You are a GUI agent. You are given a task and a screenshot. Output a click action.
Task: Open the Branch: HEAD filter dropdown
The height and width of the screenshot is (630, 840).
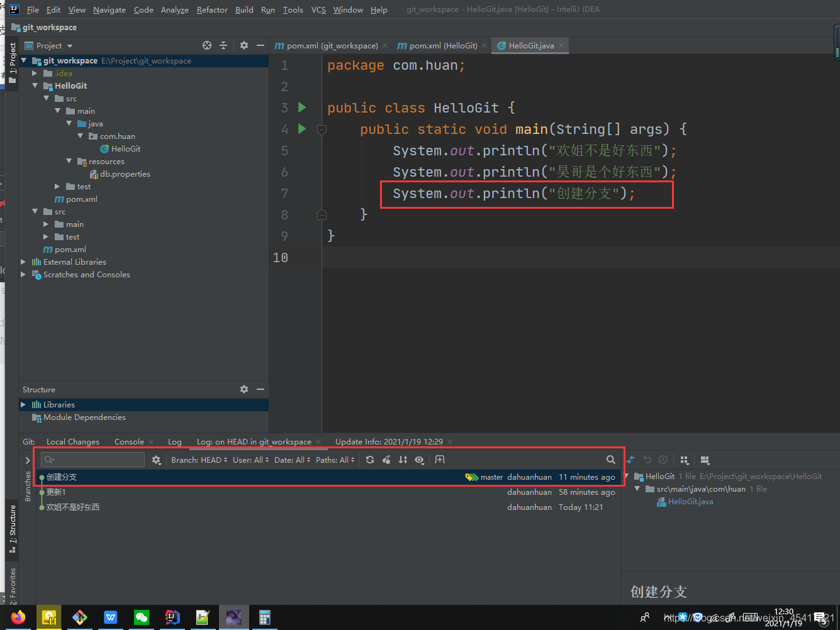click(199, 460)
